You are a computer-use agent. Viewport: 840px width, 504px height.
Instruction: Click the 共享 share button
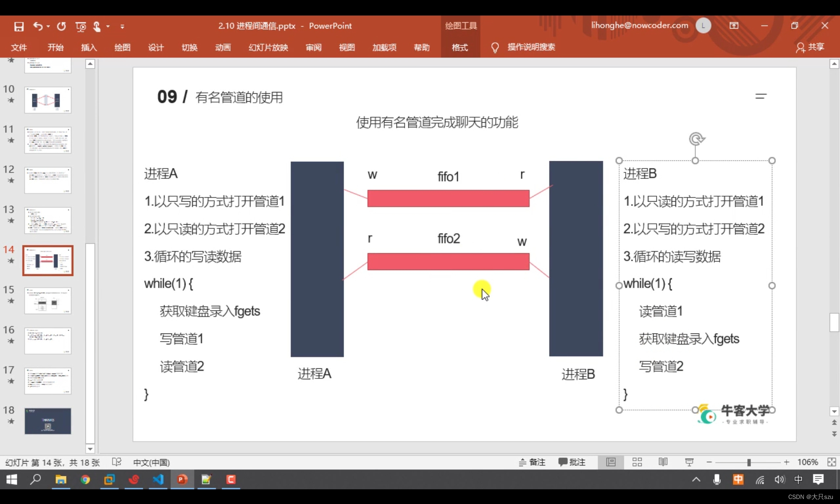coord(810,47)
